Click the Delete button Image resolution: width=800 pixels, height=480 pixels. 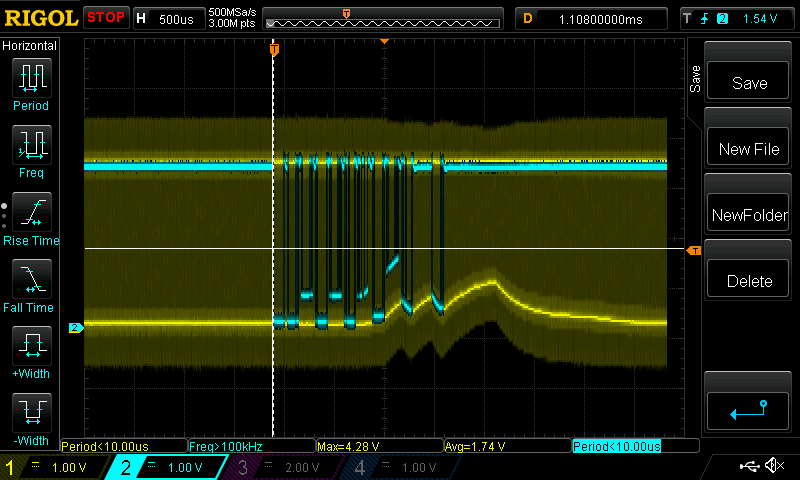[x=748, y=280]
